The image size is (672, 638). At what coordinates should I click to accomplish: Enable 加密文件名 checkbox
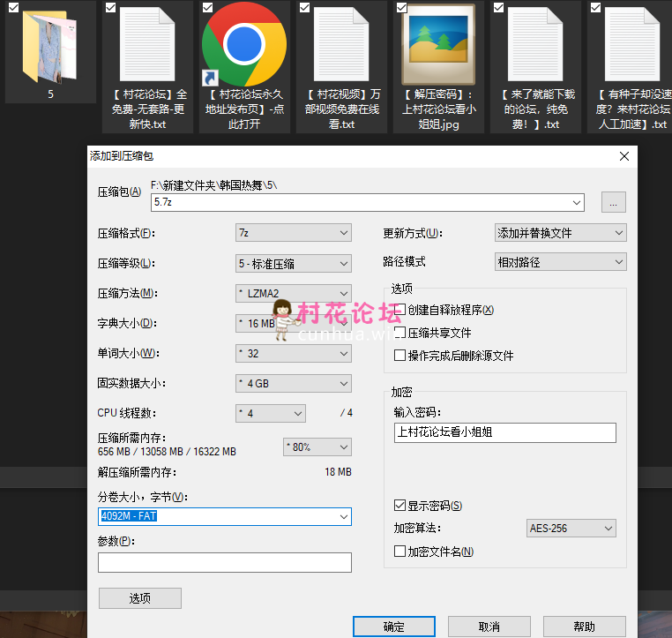400,552
